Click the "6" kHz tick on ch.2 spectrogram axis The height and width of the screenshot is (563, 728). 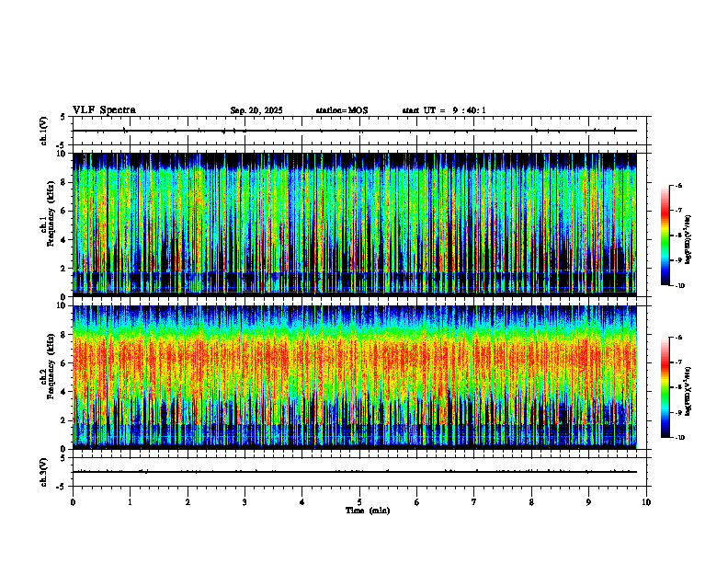[65, 363]
